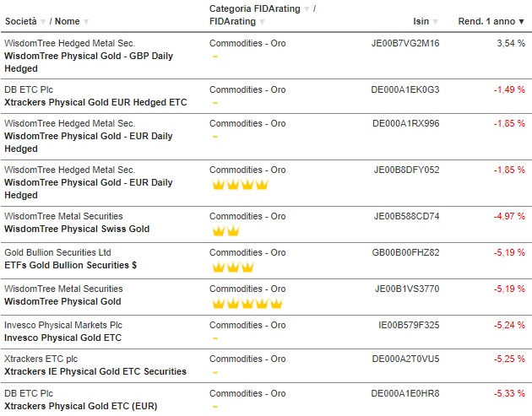Click the -1,49 % return value

pyautogui.click(x=509, y=89)
